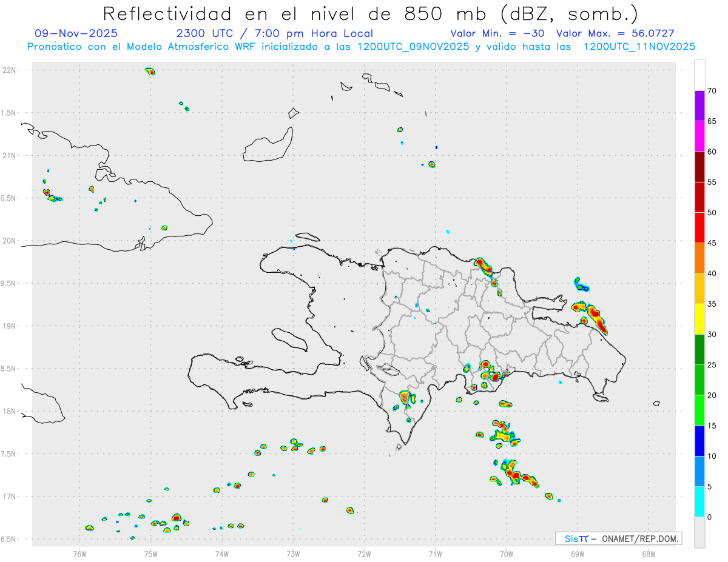
Task: Click the '40' colorbar scale label
Action: (x=712, y=273)
